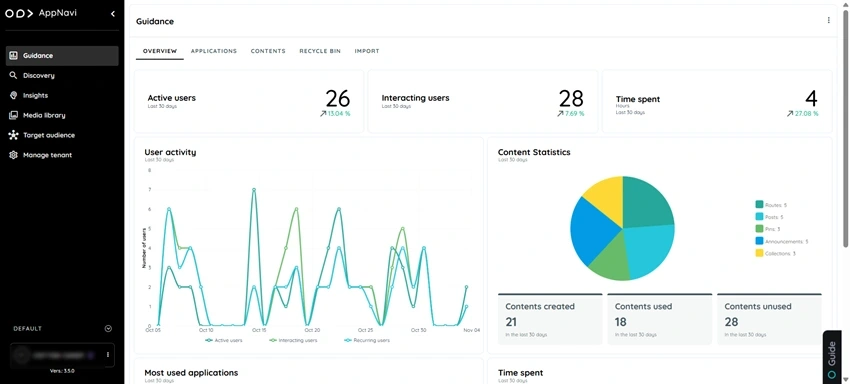Open the Discovery magnifier icon
This screenshot has height=384, width=850.
14,75
